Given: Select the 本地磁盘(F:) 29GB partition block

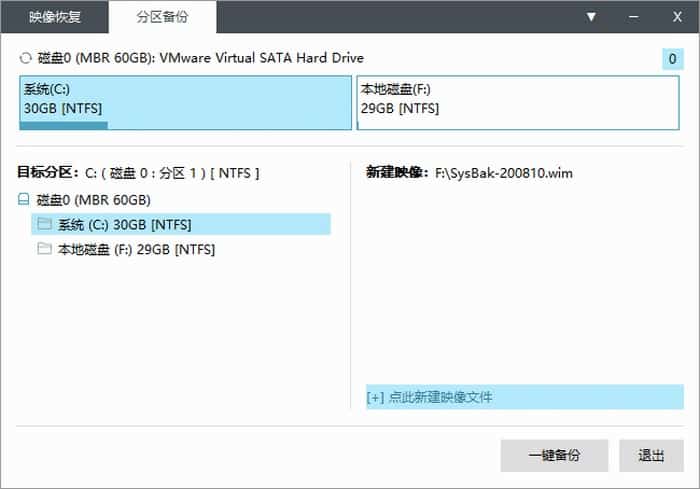Looking at the screenshot, I should [x=517, y=100].
